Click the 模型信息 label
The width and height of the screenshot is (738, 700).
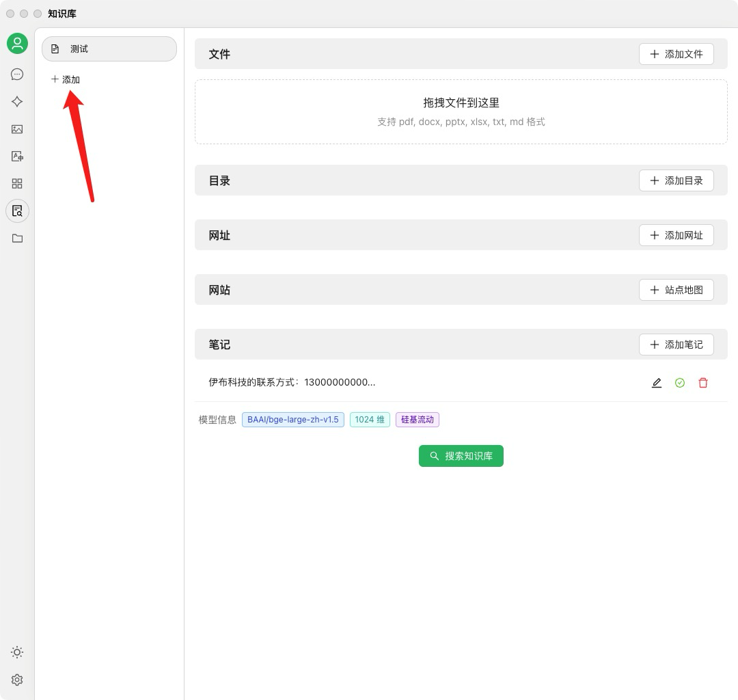coord(217,420)
